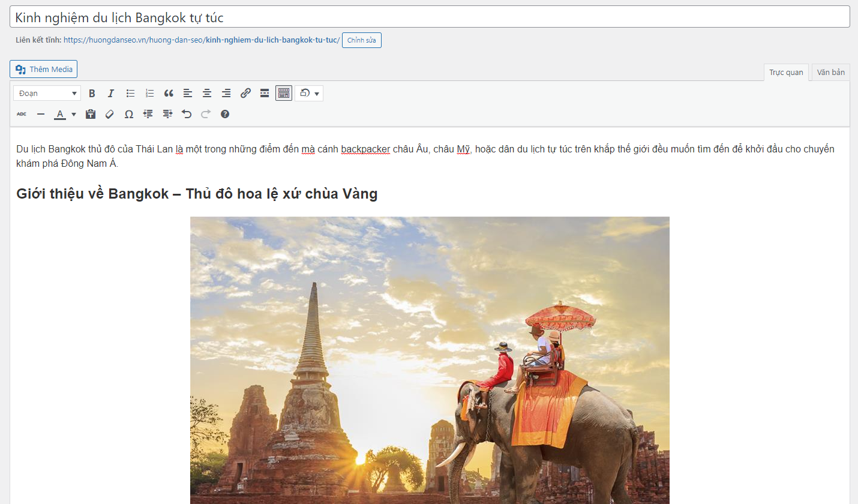Open the huongdanseo.vn permalink URL
The width and height of the screenshot is (858, 504).
click(x=202, y=40)
